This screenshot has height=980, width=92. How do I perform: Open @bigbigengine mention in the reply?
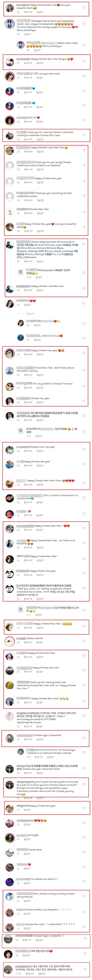pyautogui.click(x=46, y=270)
